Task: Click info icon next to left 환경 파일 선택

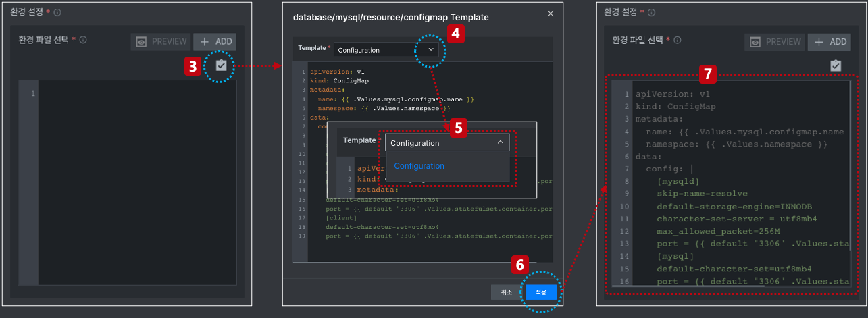Action: 83,40
